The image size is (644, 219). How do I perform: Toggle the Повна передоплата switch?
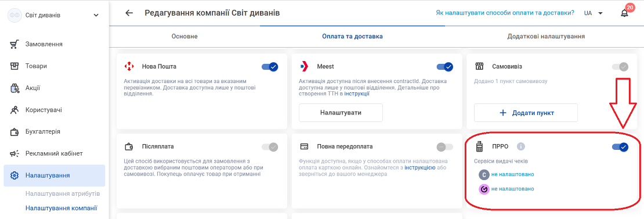445,147
